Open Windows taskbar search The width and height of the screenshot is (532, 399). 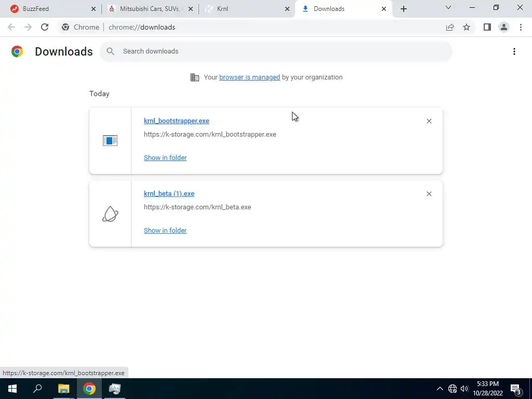coord(37,389)
